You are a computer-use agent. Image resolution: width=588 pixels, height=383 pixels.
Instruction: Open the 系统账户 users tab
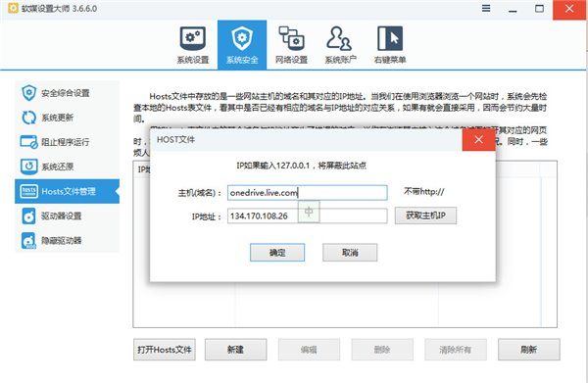coord(340,45)
